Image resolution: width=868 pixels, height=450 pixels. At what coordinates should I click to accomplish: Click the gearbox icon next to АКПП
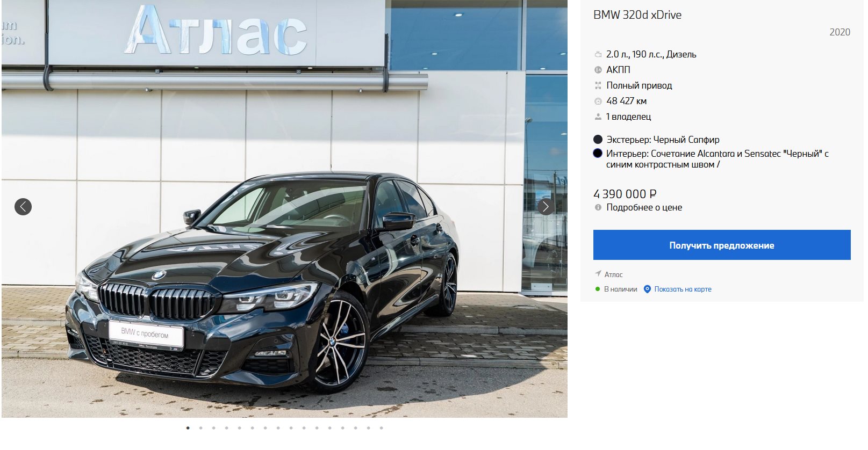pos(598,70)
